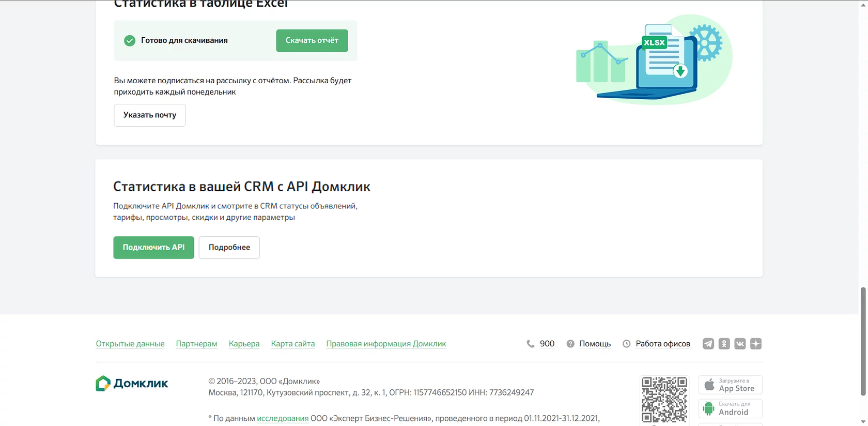
Task: Click the green checkmark ready status icon
Action: pos(130,40)
